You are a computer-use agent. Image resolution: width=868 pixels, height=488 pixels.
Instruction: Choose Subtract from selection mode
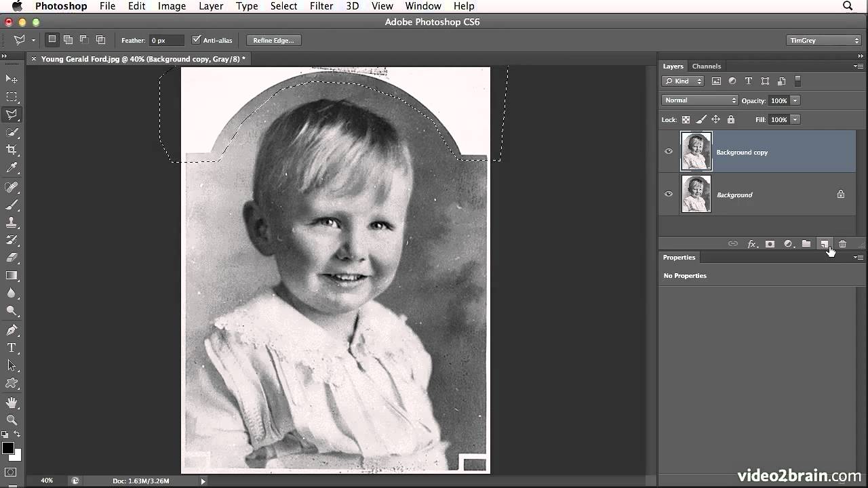[x=84, y=40]
